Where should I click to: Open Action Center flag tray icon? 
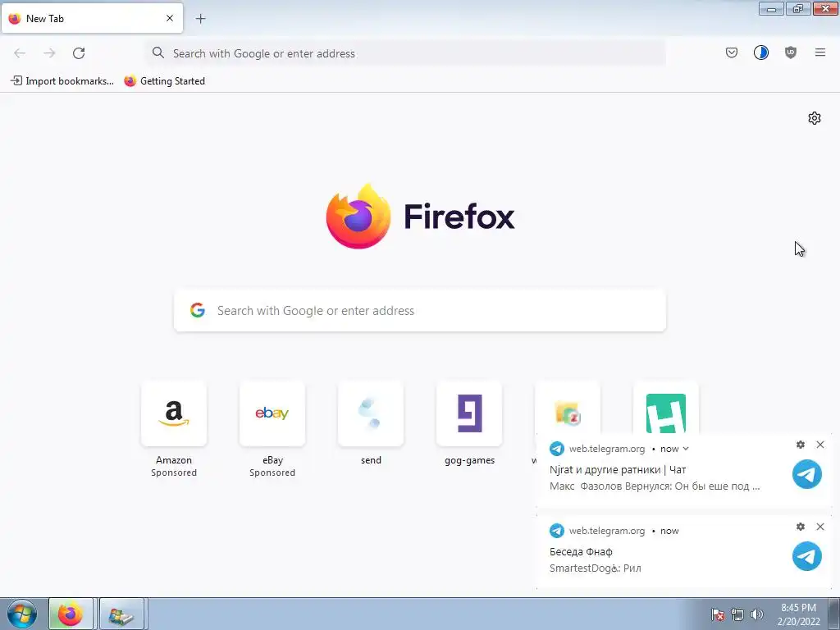point(718,614)
